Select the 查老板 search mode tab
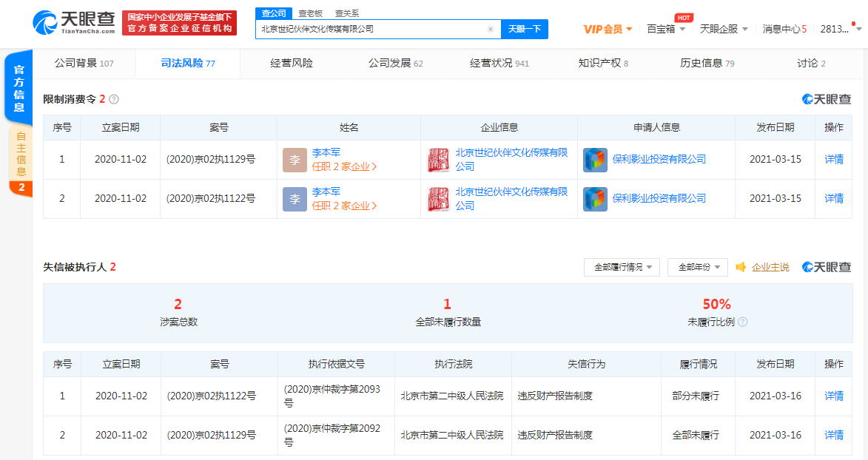 pos(310,13)
